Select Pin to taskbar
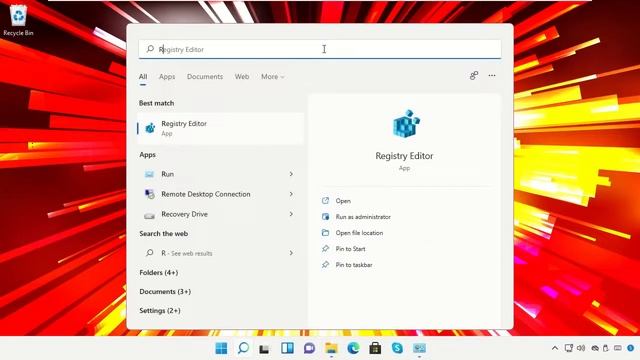The width and height of the screenshot is (640, 360). click(354, 264)
